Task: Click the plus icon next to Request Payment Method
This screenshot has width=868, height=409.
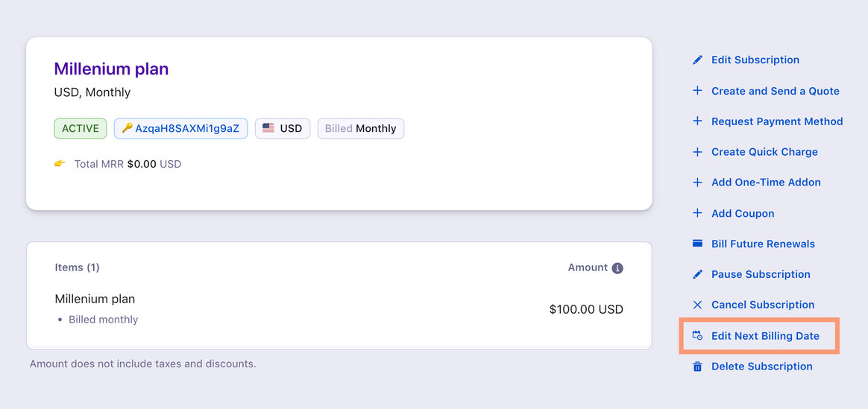Action: pyautogui.click(x=697, y=121)
